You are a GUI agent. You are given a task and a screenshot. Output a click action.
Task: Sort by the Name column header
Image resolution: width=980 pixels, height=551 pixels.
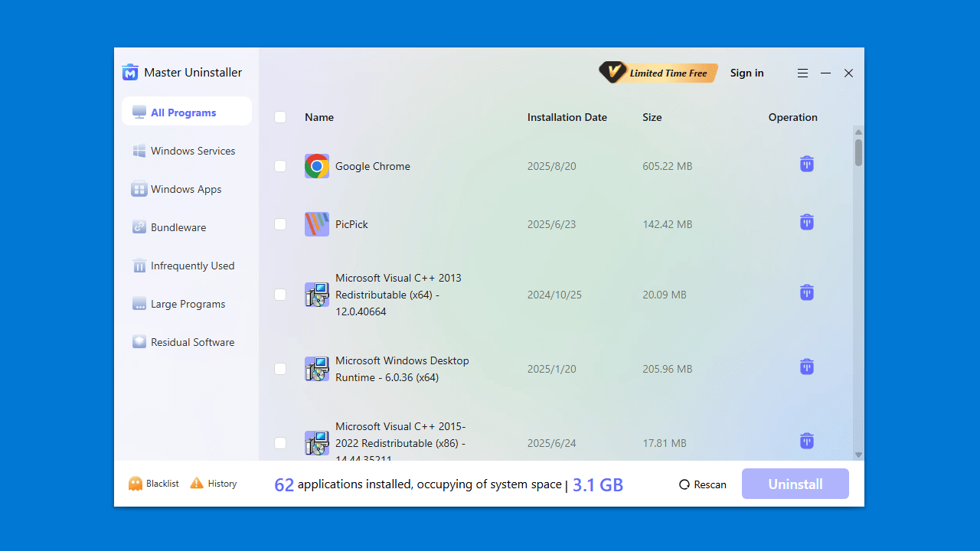click(319, 117)
